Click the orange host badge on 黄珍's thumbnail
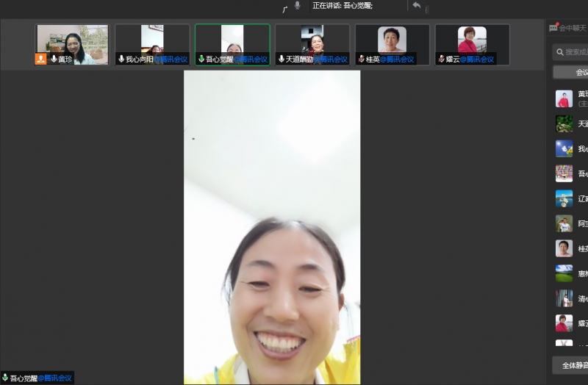This screenshot has width=588, height=385. pos(40,59)
